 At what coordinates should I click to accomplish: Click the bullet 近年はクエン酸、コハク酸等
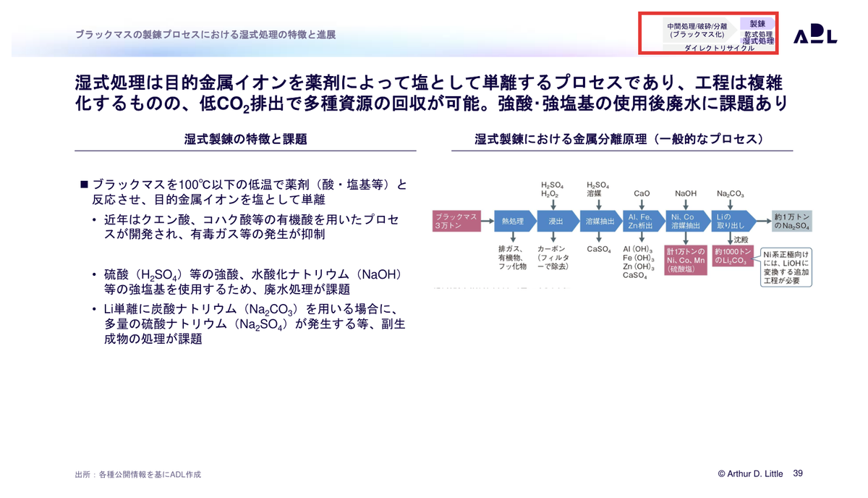coord(245,227)
